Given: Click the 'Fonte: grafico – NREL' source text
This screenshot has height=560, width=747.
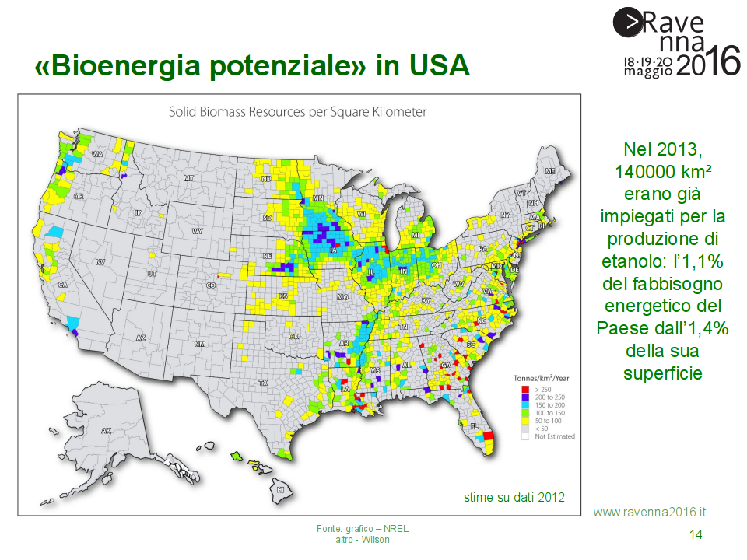Looking at the screenshot, I should tap(363, 529).
